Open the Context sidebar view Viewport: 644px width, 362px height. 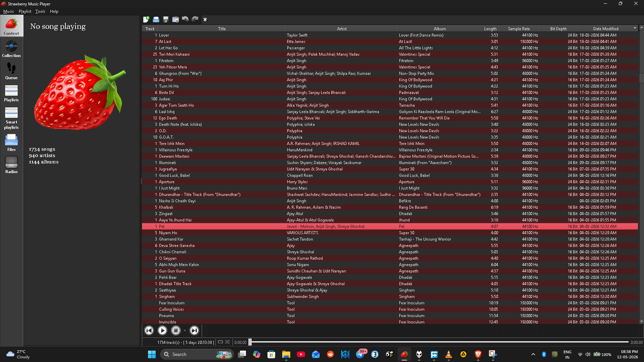(11, 26)
